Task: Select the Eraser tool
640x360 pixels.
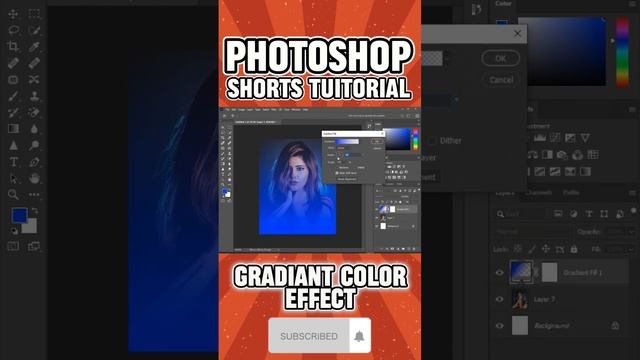Action: [x=34, y=113]
